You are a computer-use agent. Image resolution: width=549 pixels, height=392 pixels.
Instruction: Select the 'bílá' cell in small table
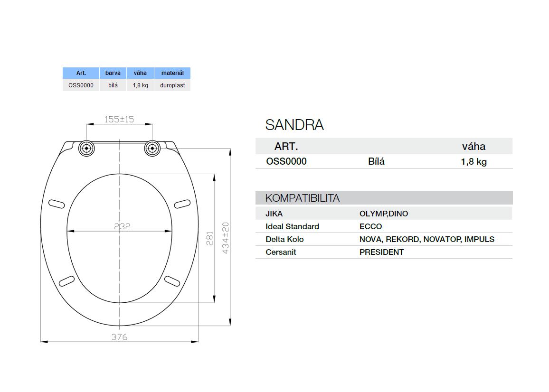tap(113, 85)
